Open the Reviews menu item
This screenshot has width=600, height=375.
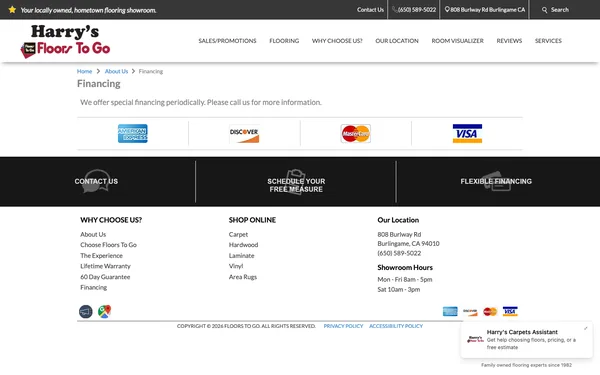509,41
